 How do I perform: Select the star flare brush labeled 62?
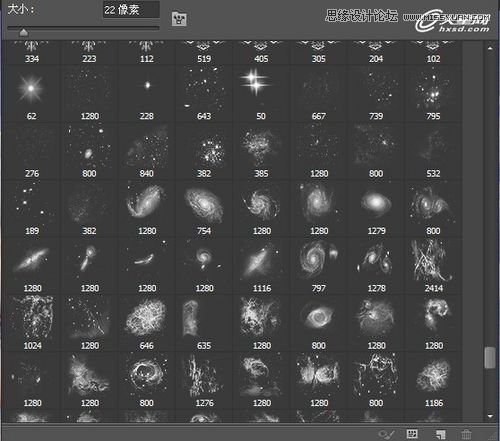coord(32,94)
